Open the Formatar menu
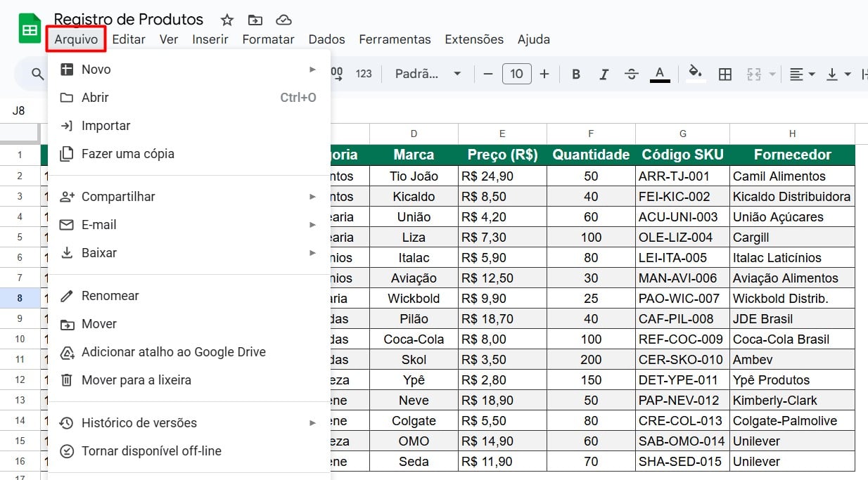Viewport: 868px width, 480px height. click(268, 39)
